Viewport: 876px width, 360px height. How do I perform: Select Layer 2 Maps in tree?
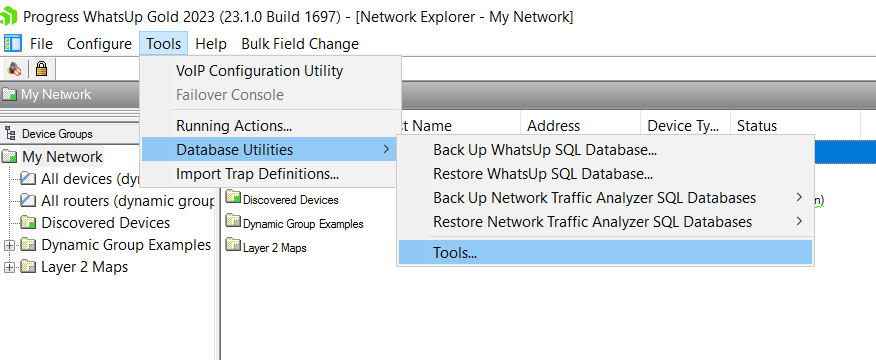point(84,267)
